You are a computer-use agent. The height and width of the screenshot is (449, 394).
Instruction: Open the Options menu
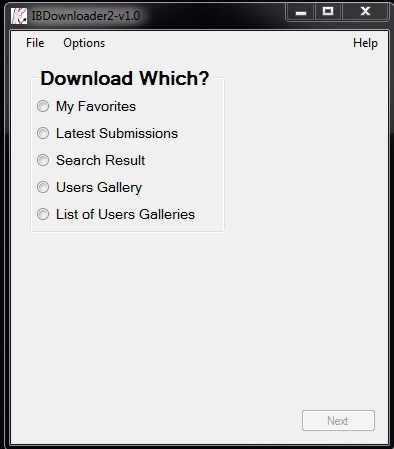pyautogui.click(x=84, y=43)
